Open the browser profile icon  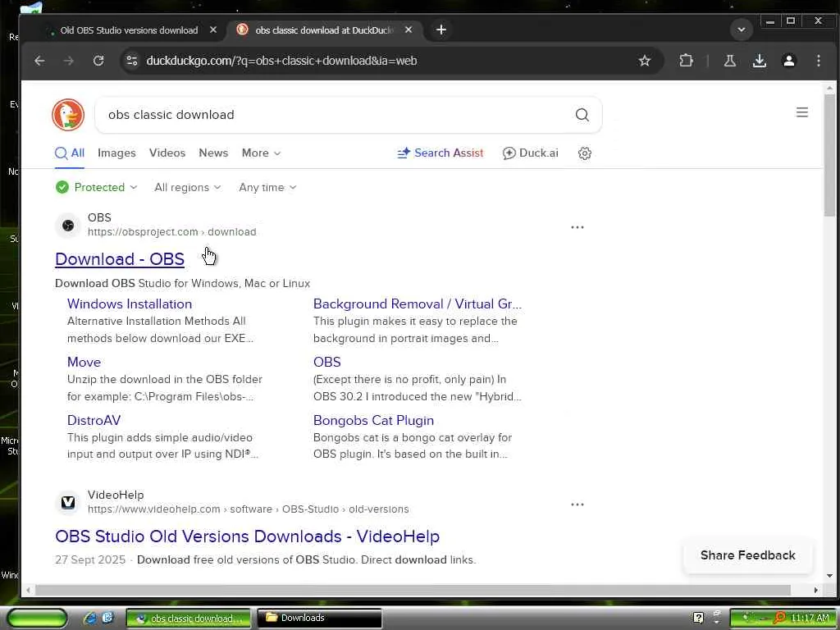(788, 61)
